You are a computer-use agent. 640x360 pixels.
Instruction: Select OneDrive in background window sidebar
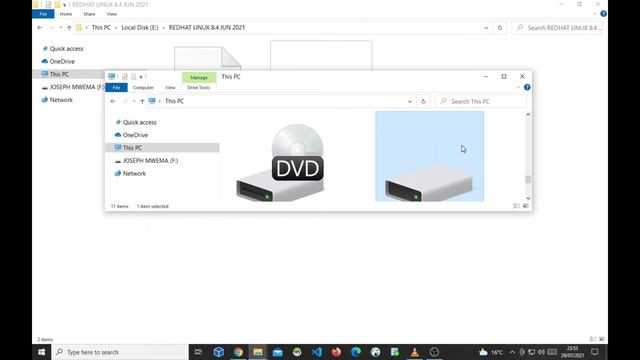coord(58,61)
